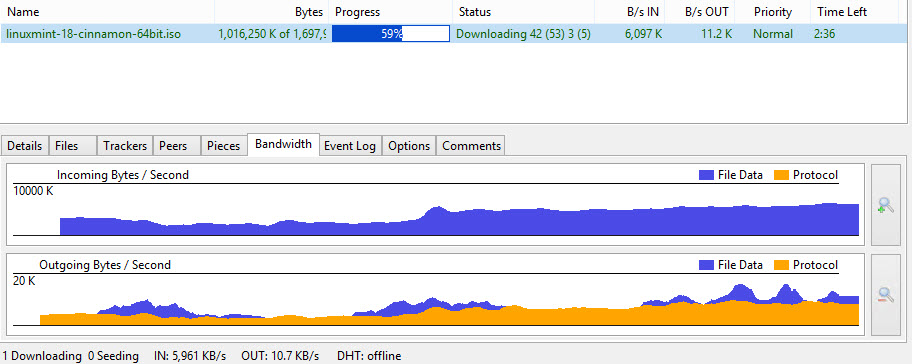Select the Bandwidth tab
The image size is (912, 364).
click(283, 144)
